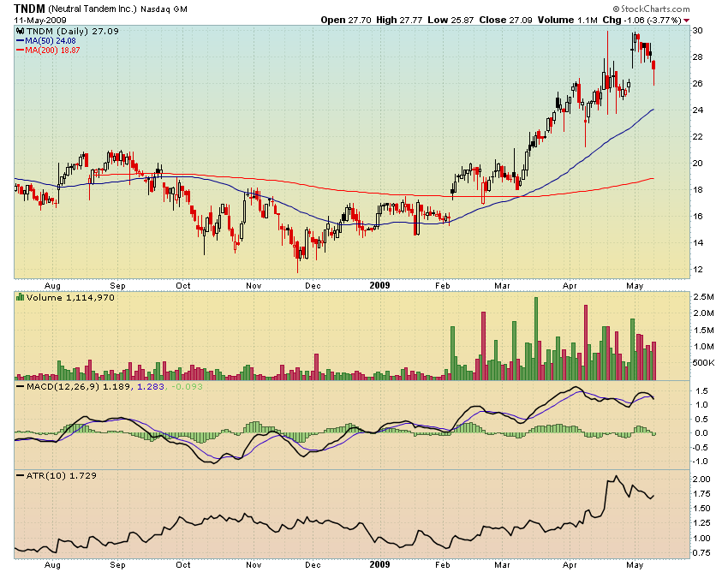Click the 'Volume 1,114,970' panel label
The image size is (728, 572).
click(x=70, y=298)
